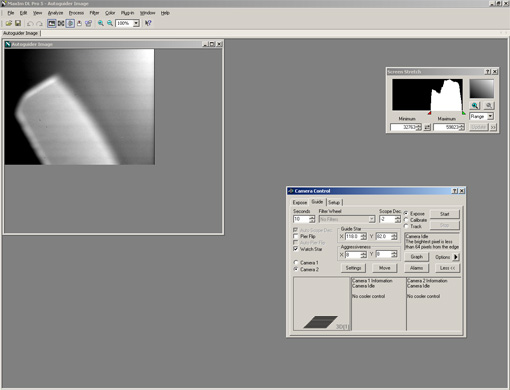Toggle the Screen Stretch window toolbar icon
510x390 pixels.
click(51, 23)
